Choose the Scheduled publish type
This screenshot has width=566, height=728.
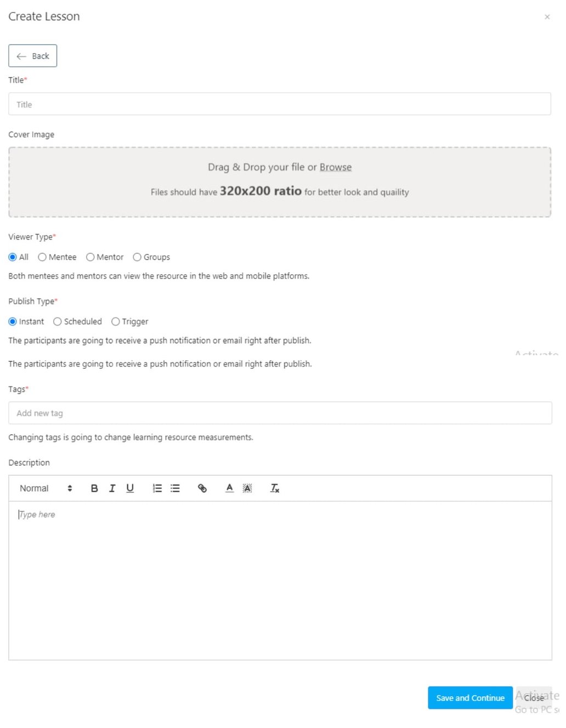(58, 321)
